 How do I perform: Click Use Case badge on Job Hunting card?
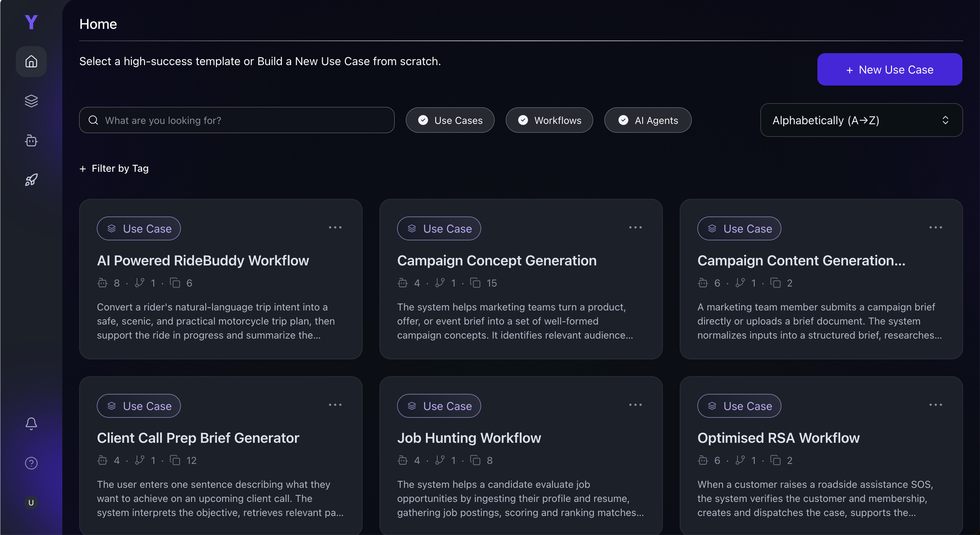tap(439, 405)
